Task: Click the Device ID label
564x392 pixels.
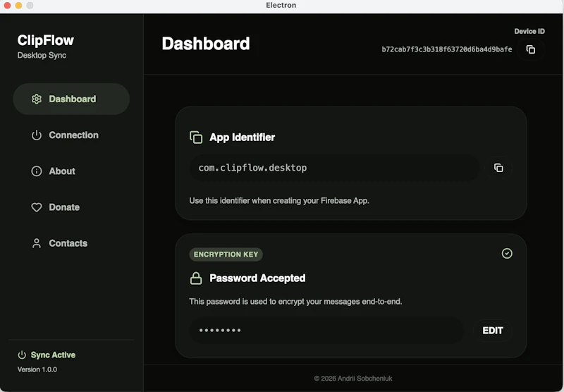Action: click(529, 31)
